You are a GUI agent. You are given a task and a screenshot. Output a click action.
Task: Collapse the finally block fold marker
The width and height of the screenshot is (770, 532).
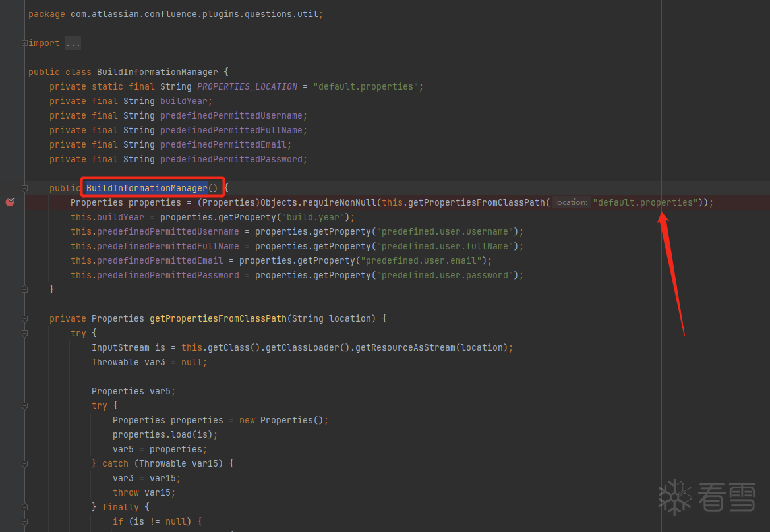24,507
